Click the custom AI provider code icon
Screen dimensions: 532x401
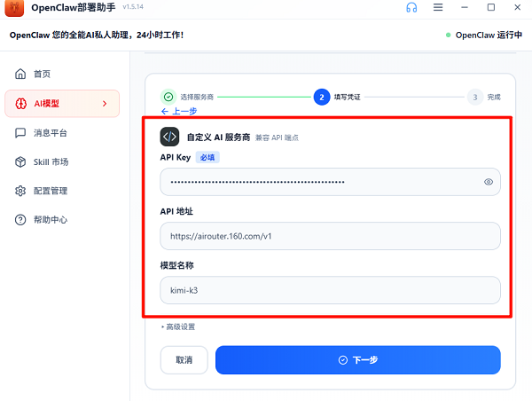169,137
